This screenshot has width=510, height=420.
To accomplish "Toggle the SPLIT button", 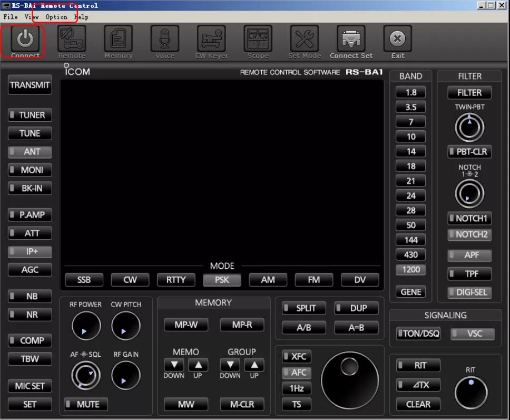I will 304,308.
